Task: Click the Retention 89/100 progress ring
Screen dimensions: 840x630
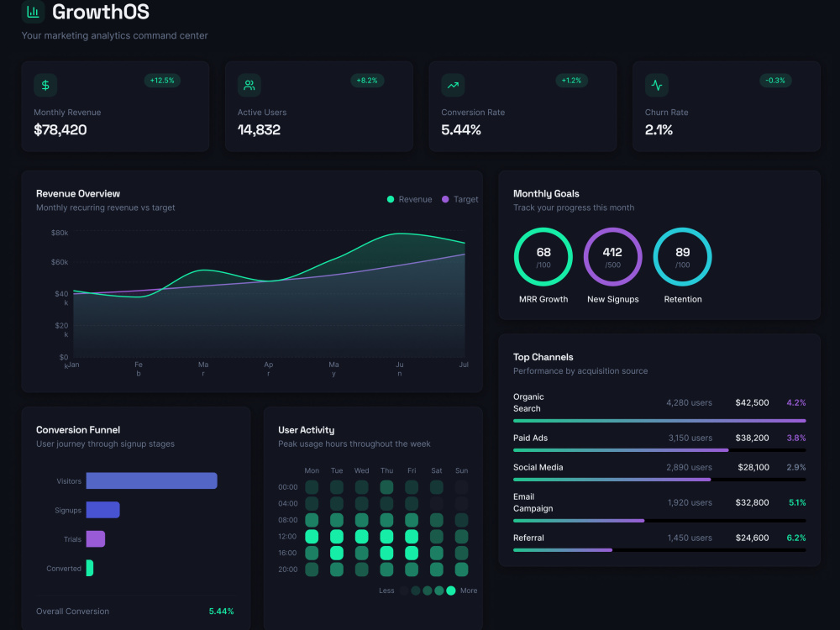Action: tap(682, 256)
